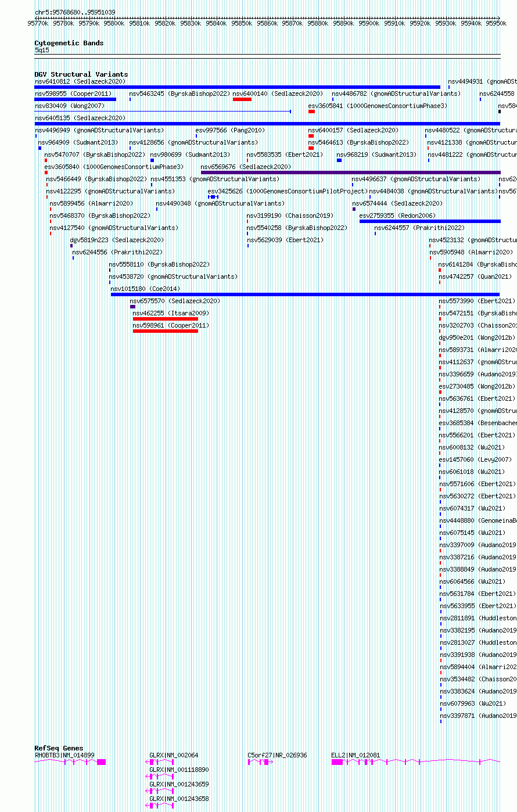The width and height of the screenshot is (517, 812).
Task: Select the C5orf27|NR_026936 gene label
Action: (x=278, y=755)
